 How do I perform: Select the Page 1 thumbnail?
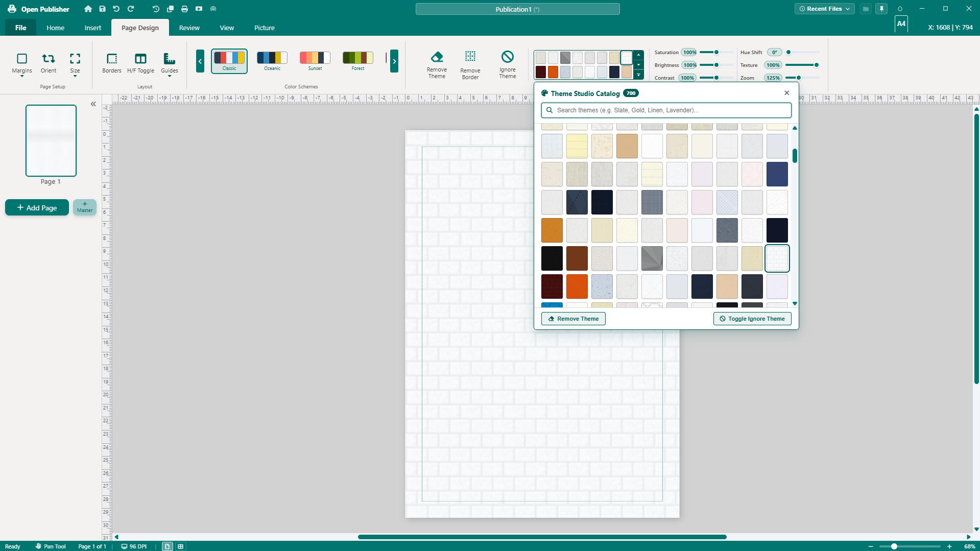tap(51, 140)
